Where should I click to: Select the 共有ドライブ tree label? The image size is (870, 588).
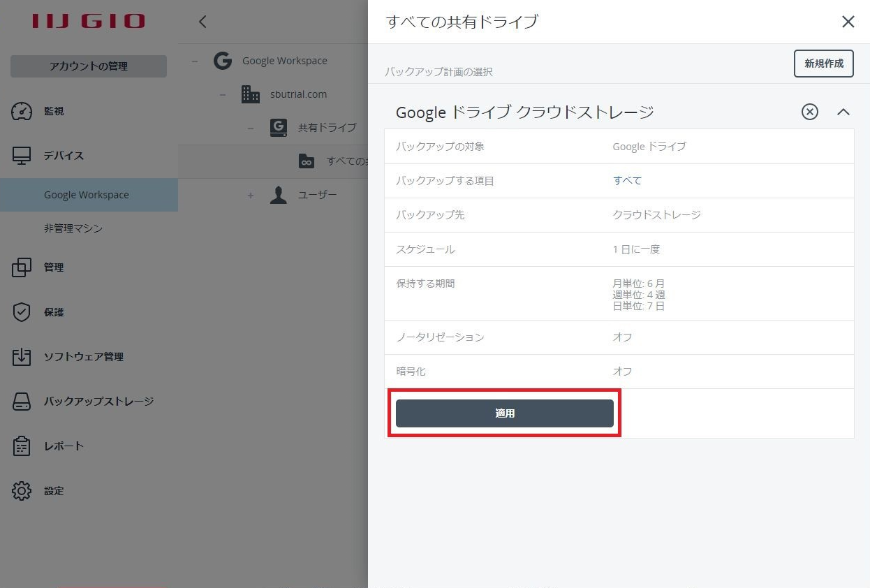coord(327,128)
